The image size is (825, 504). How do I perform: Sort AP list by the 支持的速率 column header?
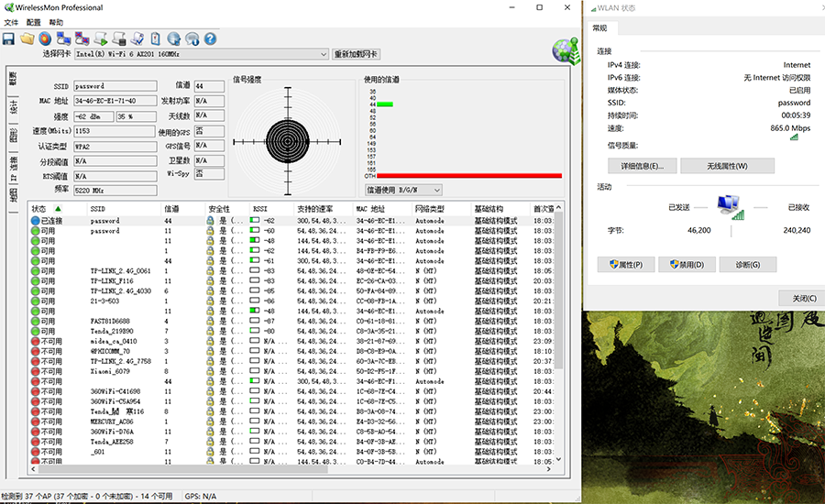point(323,208)
